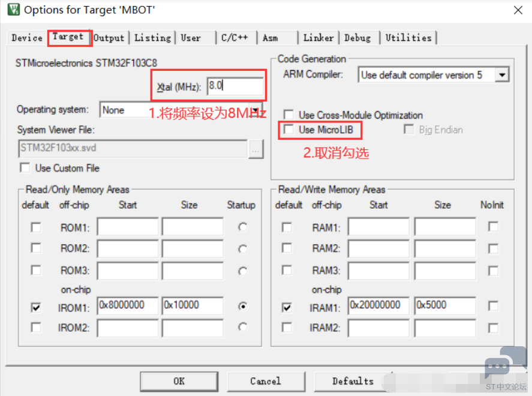
Task: Open the Linker tab
Action: 318,38
